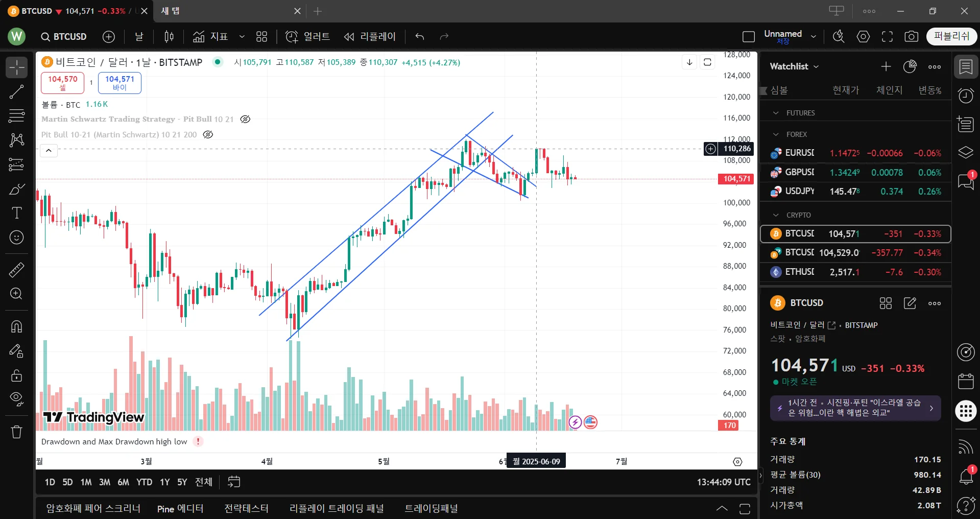Image resolution: width=980 pixels, height=519 pixels.
Task: Toggle visibility of Pit Bull 10-21 indicator
Action: click(208, 135)
